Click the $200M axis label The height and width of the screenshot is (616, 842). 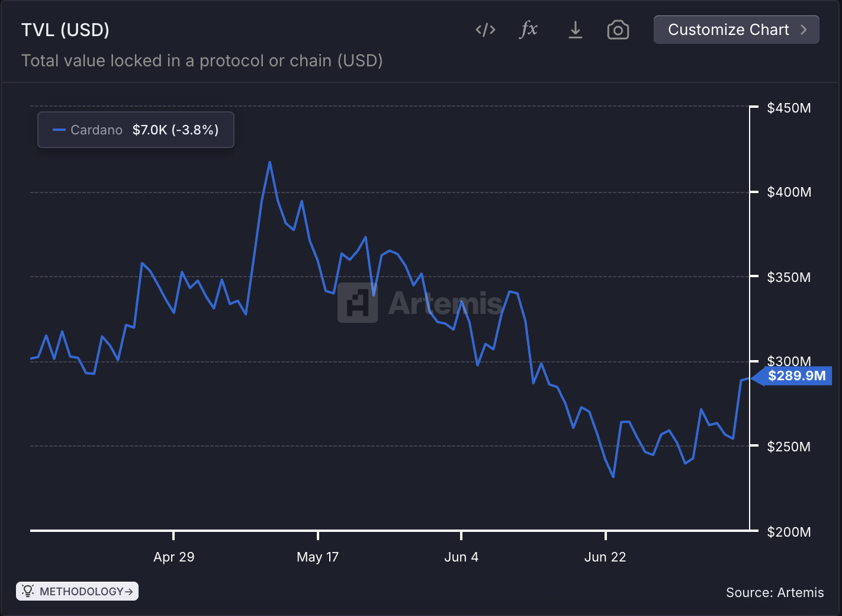pyautogui.click(x=789, y=532)
